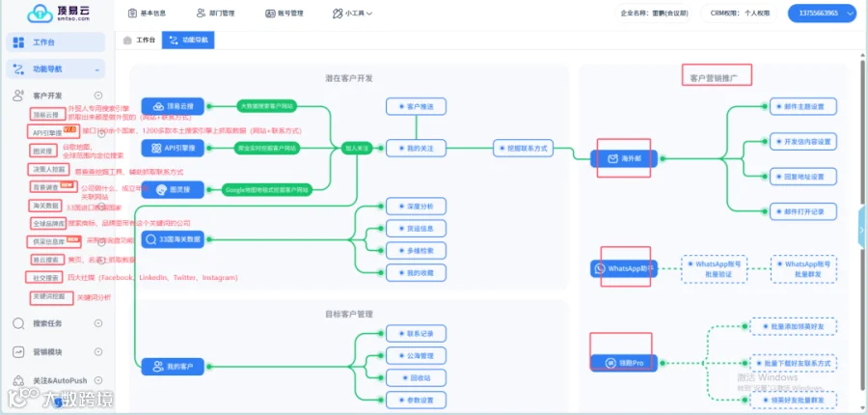
Task: Select the 客户开发 people icon
Action: point(19,96)
